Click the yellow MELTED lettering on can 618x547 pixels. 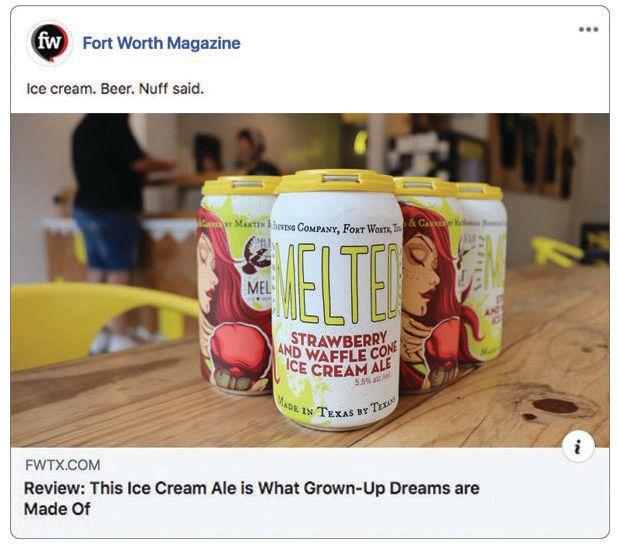339,283
